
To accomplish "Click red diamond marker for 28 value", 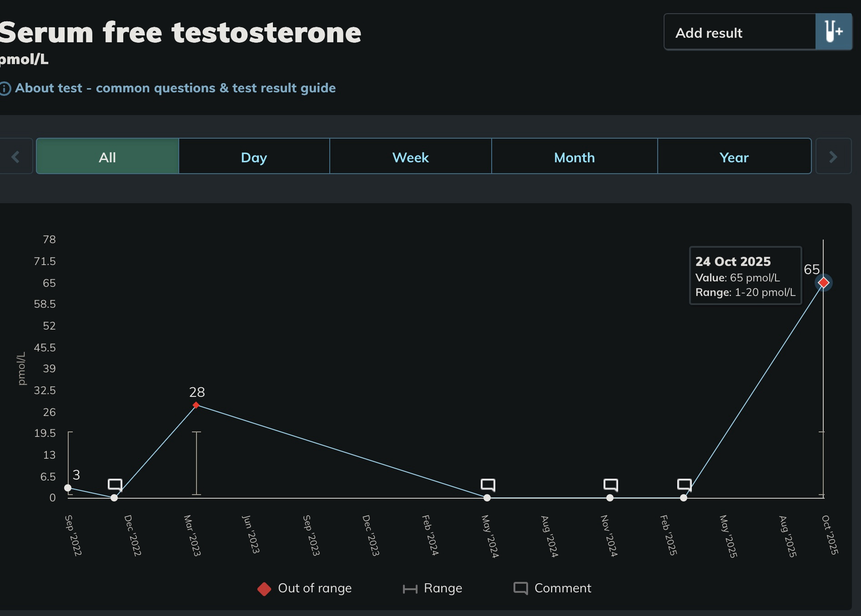I will [x=196, y=405].
